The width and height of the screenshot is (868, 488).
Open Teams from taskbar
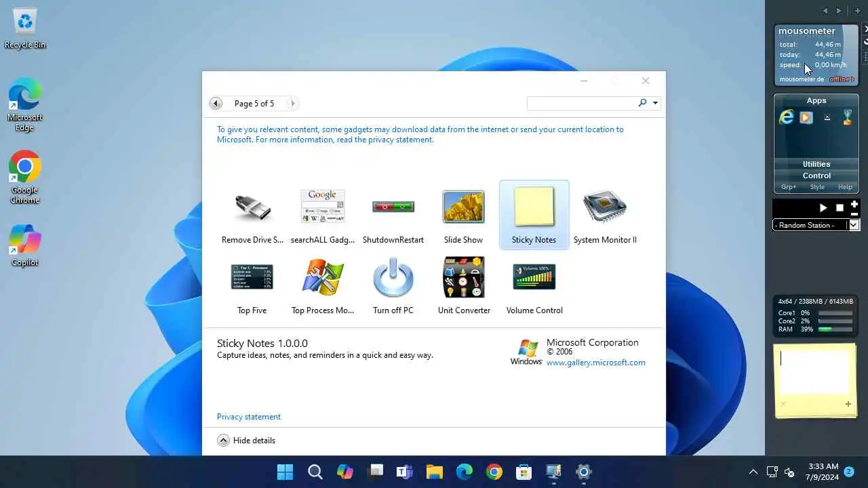click(x=405, y=472)
